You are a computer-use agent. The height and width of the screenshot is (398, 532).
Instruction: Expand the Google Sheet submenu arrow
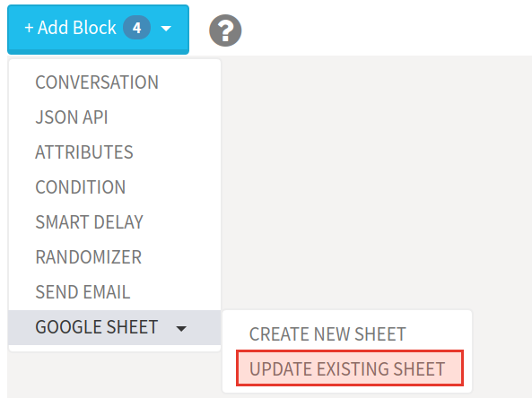(181, 328)
